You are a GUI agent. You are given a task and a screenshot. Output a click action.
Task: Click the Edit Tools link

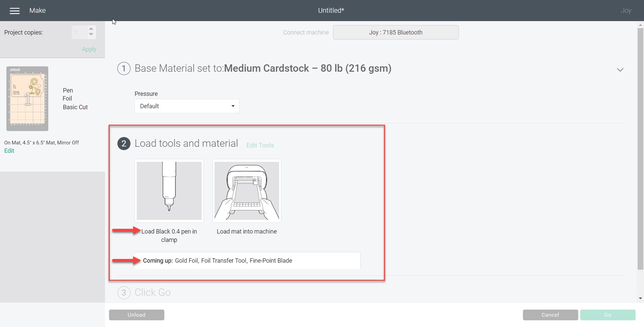pyautogui.click(x=260, y=145)
